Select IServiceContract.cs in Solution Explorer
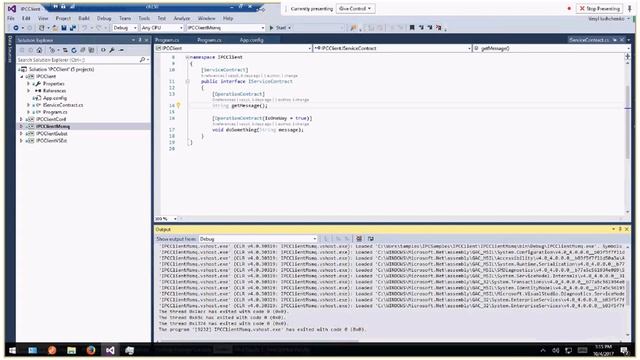This screenshot has height=360, width=640. click(63, 105)
